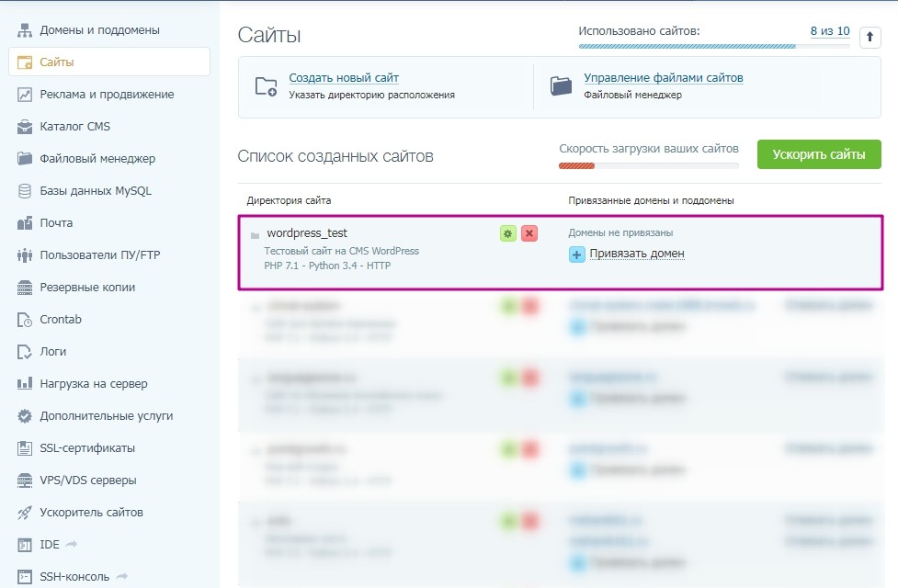Click Привязать домен for wordpress_test
The image size is (898, 588).
[637, 254]
